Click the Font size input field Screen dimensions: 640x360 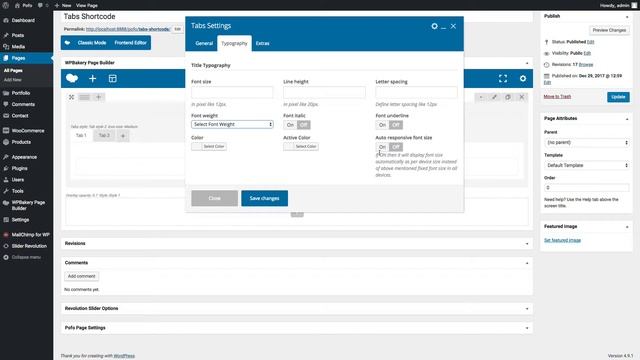coord(232,93)
